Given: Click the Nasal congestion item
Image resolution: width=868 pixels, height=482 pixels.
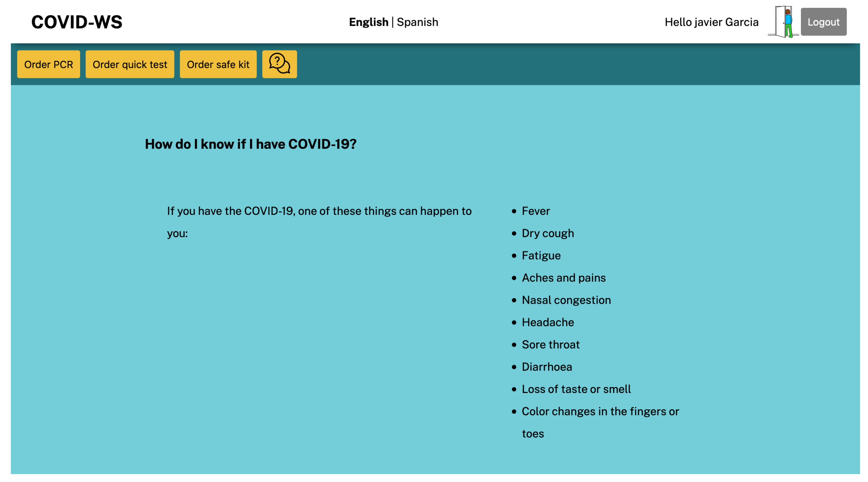Looking at the screenshot, I should [566, 300].
